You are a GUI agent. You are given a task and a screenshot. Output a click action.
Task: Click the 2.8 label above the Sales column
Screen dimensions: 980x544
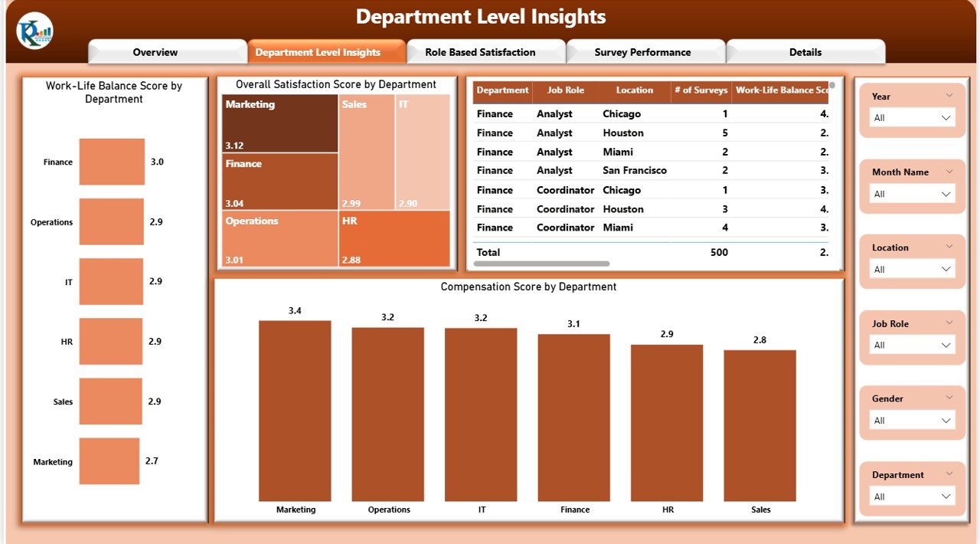tap(759, 340)
